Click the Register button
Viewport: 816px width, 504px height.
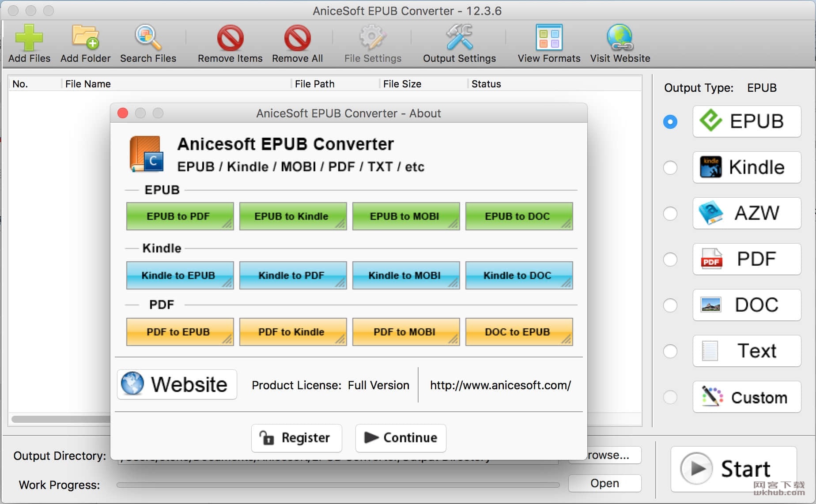pyautogui.click(x=296, y=438)
